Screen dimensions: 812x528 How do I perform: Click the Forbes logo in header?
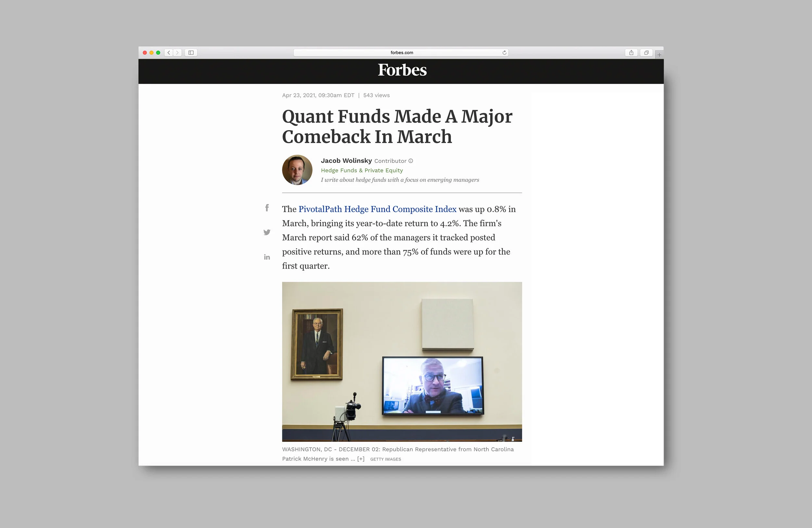pyautogui.click(x=402, y=70)
